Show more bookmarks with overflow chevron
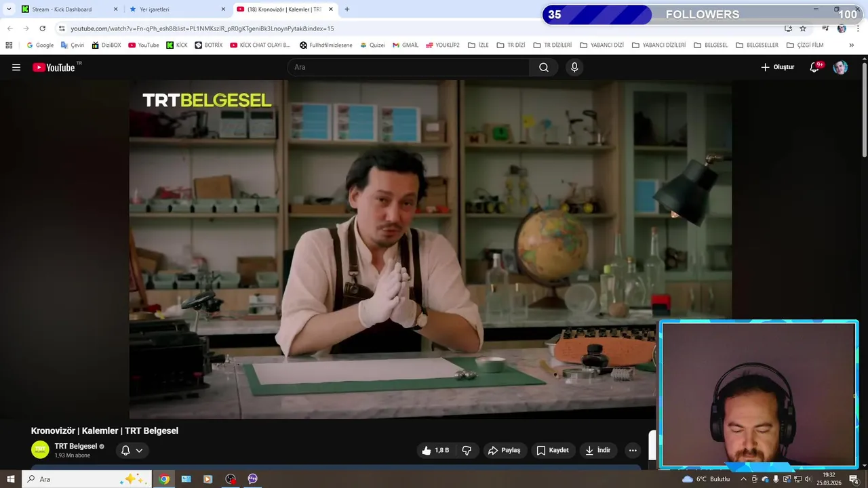The height and width of the screenshot is (488, 868). click(852, 45)
